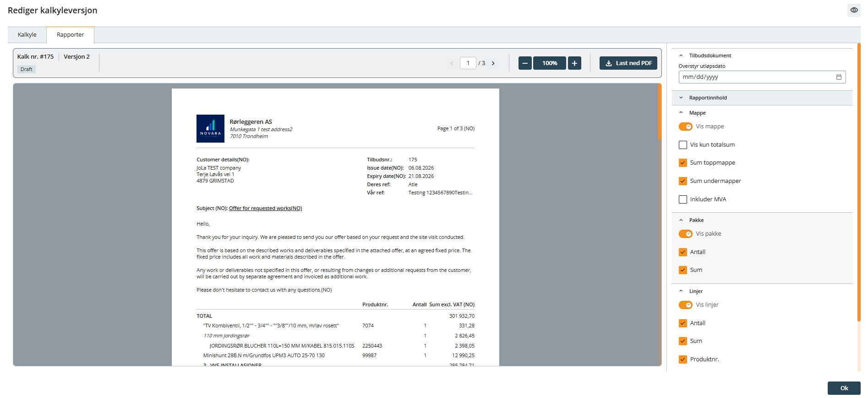The image size is (868, 398).
Task: Click the JoLa TEST company customer name
Action: pyautogui.click(x=218, y=168)
